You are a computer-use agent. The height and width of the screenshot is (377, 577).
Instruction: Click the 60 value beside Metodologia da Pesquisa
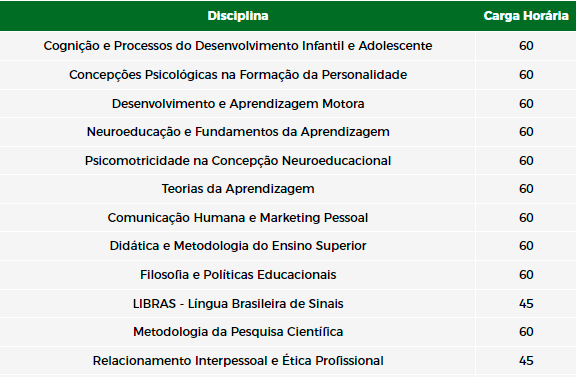[x=526, y=332]
